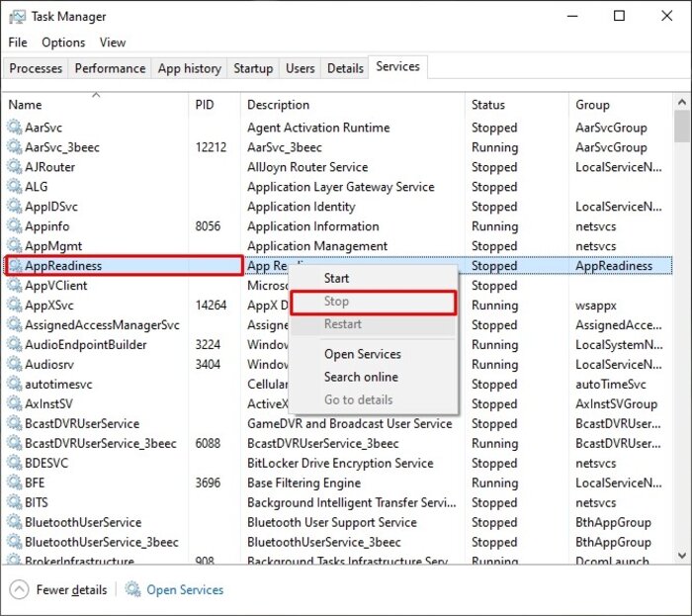
Task: Switch to the Performance tab
Action: (110, 68)
